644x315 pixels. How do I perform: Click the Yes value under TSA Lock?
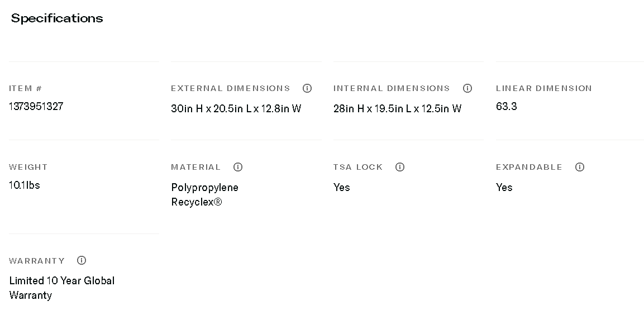(x=342, y=187)
